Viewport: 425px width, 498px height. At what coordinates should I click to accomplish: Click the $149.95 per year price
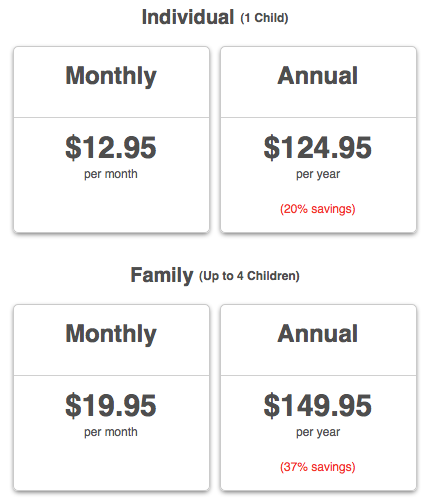pyautogui.click(x=317, y=405)
